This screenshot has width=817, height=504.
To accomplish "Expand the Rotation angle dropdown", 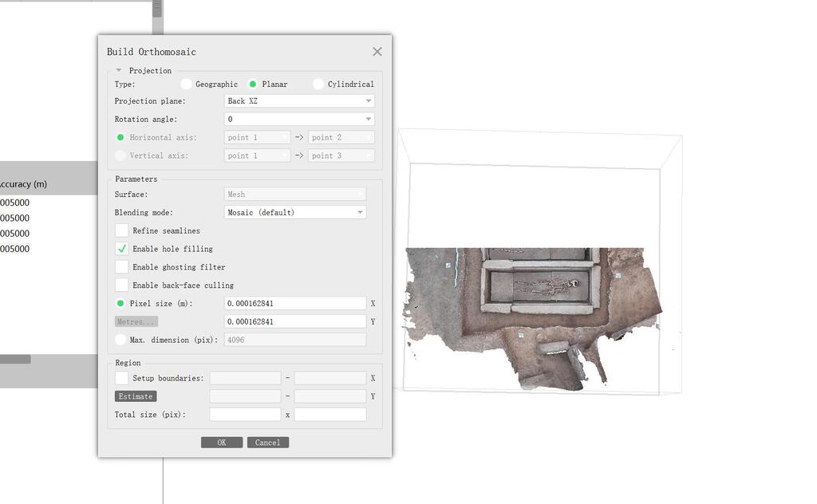I will tap(299, 119).
